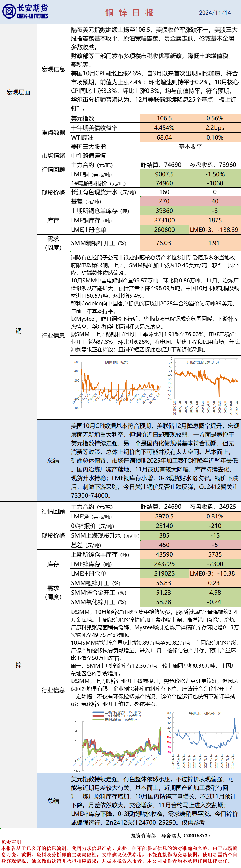Select copper 昨结算：74690 cell
This screenshot has height=868, width=241.
[x=164, y=165]
